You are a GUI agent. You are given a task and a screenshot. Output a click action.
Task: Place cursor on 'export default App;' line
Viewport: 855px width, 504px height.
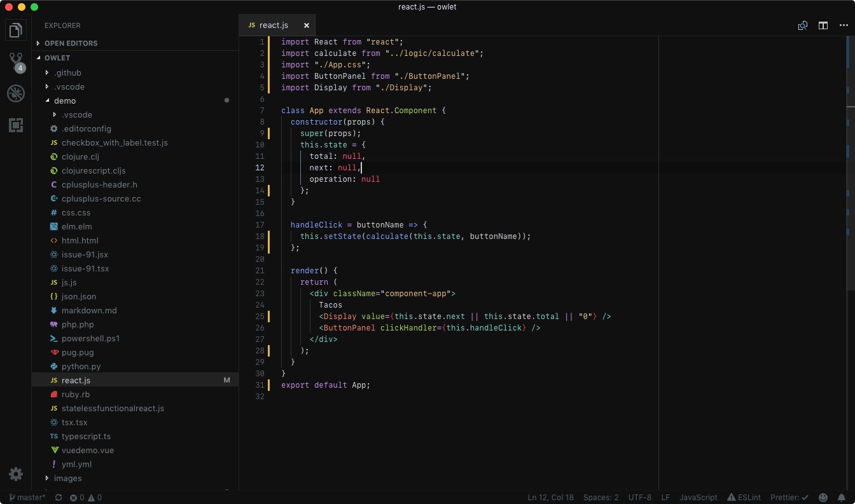[x=326, y=385]
